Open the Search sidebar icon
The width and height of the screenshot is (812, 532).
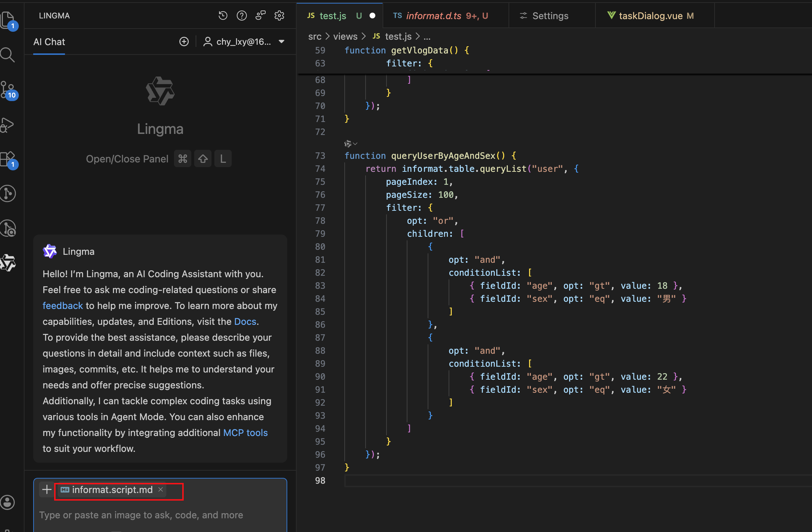(x=8, y=55)
